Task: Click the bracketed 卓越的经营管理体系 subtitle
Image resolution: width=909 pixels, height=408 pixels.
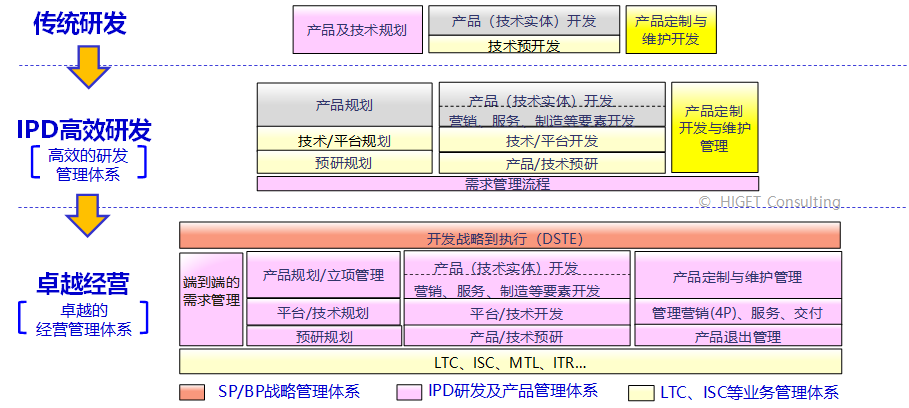Action: click(84, 319)
